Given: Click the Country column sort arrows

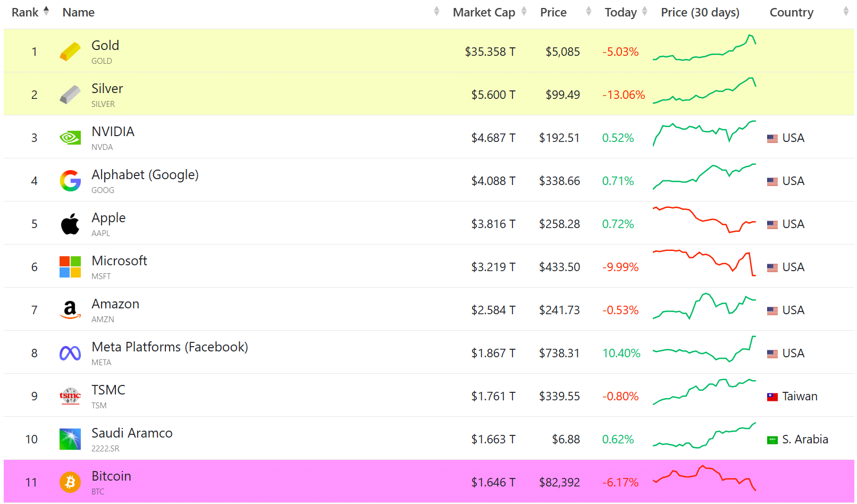Looking at the screenshot, I should (846, 12).
